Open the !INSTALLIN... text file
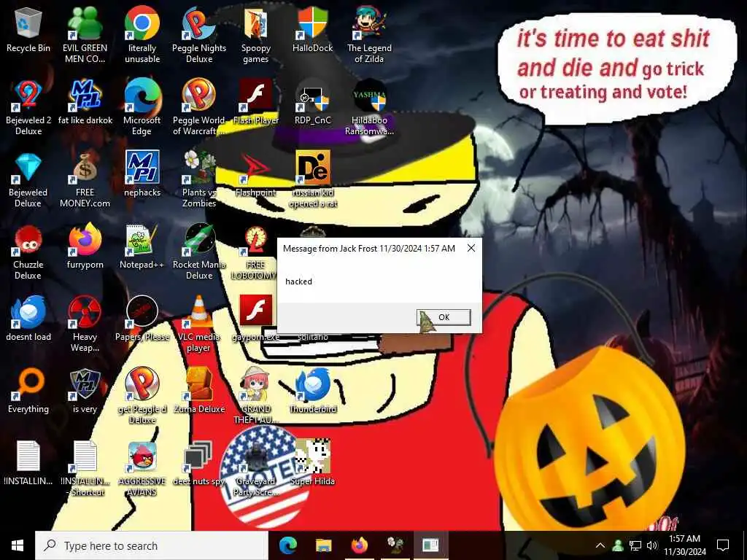Image resolution: width=747 pixels, height=560 pixels. 28,463
